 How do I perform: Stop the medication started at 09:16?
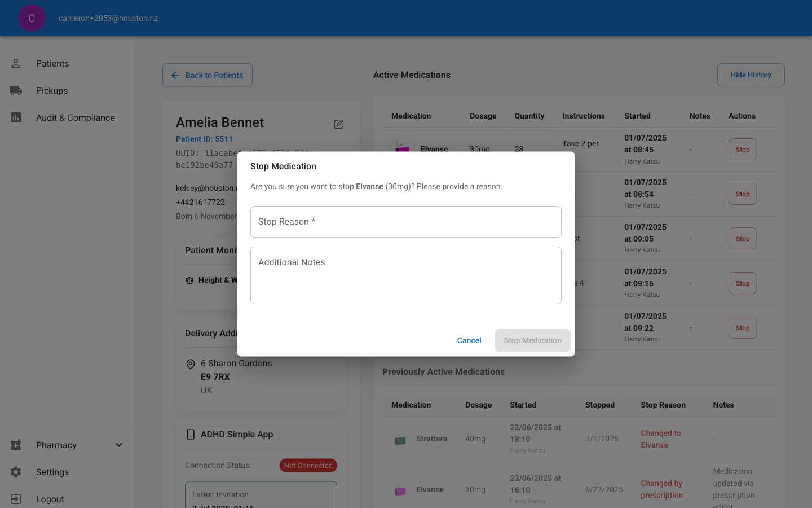tap(743, 283)
